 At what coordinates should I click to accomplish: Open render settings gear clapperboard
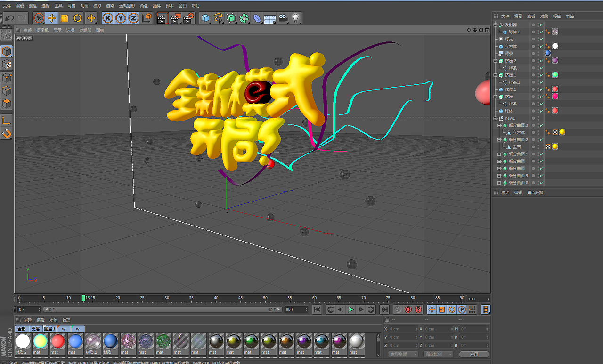pos(188,18)
